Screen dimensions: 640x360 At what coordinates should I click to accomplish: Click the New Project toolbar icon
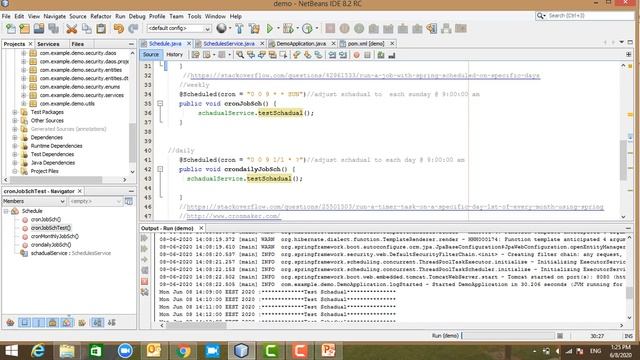click(24, 29)
